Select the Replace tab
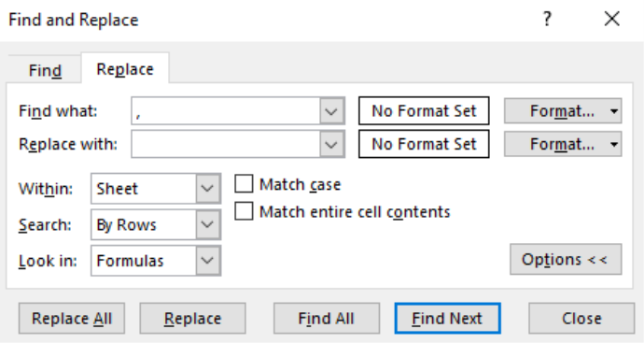Viewport: 644px width, 343px height. coord(125,68)
